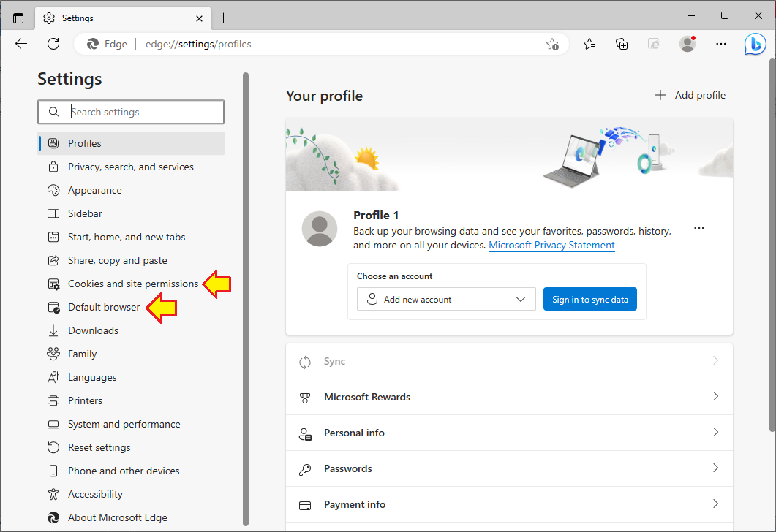776x532 pixels.
Task: Expand the Microsoft Rewards section
Action: (x=509, y=397)
